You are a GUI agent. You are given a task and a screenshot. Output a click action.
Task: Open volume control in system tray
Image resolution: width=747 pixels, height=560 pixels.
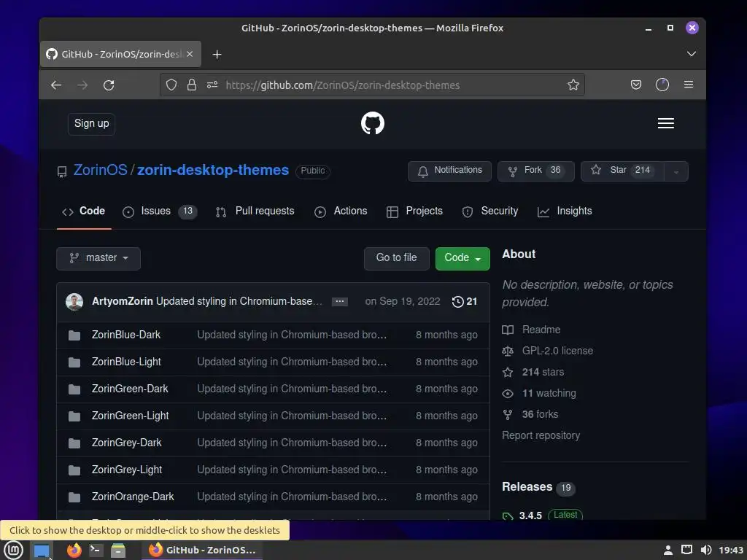[706, 550]
